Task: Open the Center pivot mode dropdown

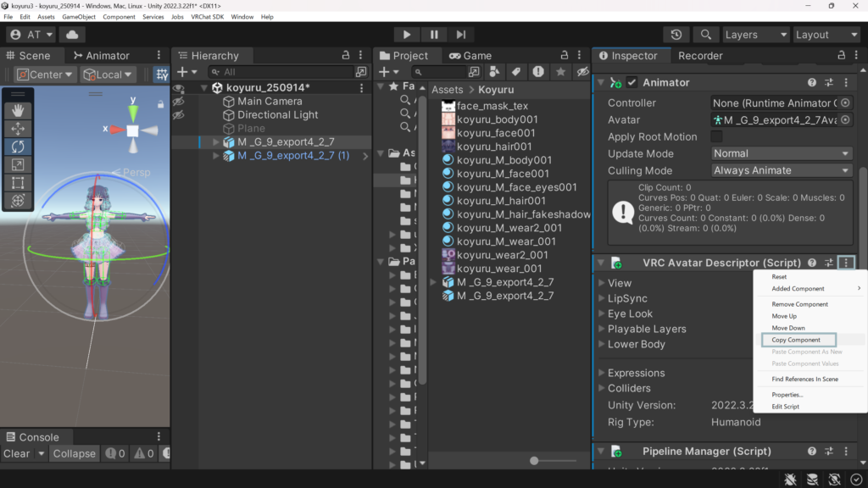Action: [x=45, y=75]
